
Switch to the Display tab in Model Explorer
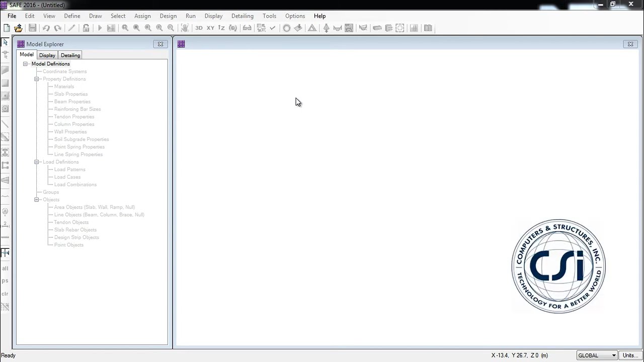pos(47,55)
